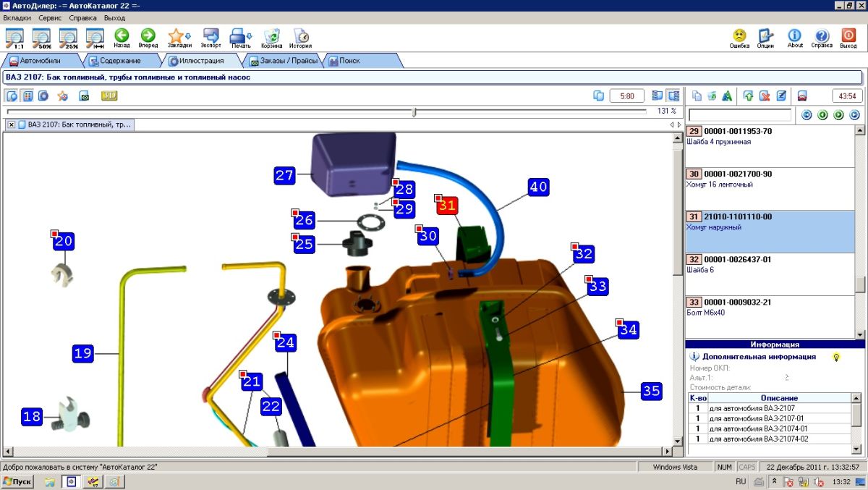Click callout 35 on the fuel tank

652,391
